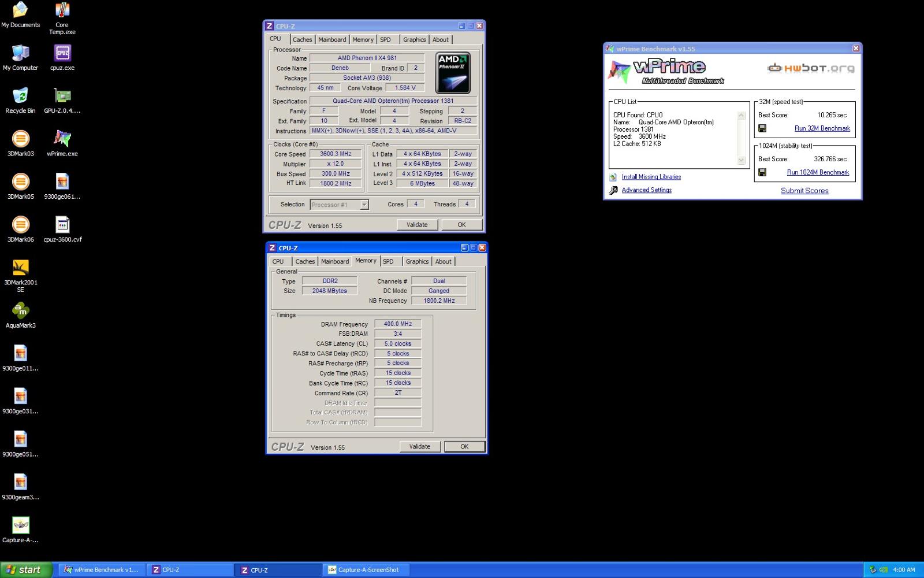The image size is (924, 578).
Task: Open Graphics tab in bottom CPU-Z window
Action: (x=417, y=262)
